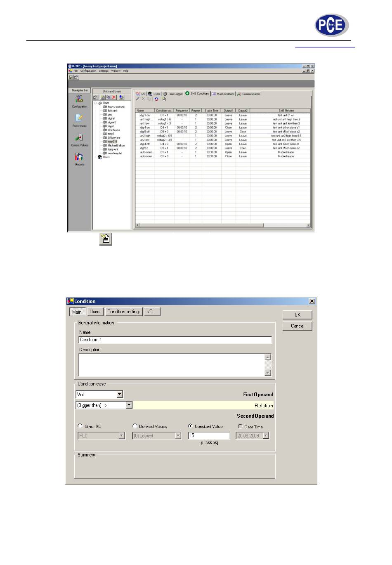392x565 pixels.
Task: Click the 'voltag1 > 6' condition cell
Action: (164, 119)
